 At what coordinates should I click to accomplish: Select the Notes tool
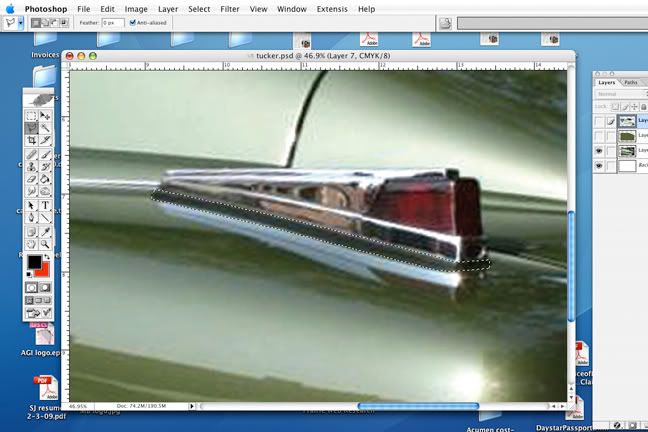(32, 232)
